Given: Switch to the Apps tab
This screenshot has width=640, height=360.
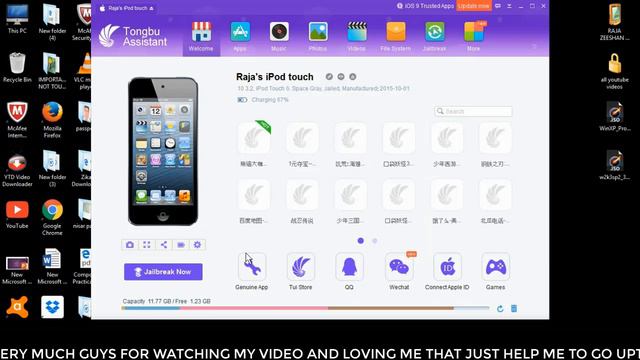Looking at the screenshot, I should tap(240, 37).
